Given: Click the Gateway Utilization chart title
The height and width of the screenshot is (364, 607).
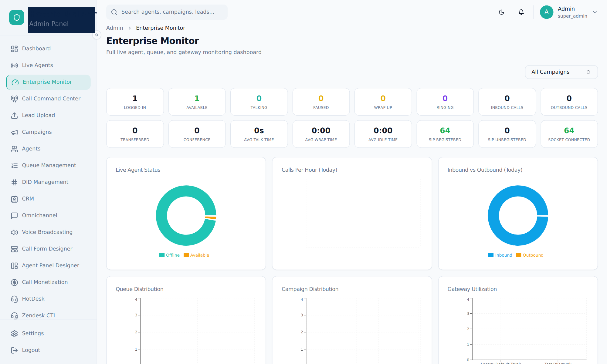Looking at the screenshot, I should (472, 289).
